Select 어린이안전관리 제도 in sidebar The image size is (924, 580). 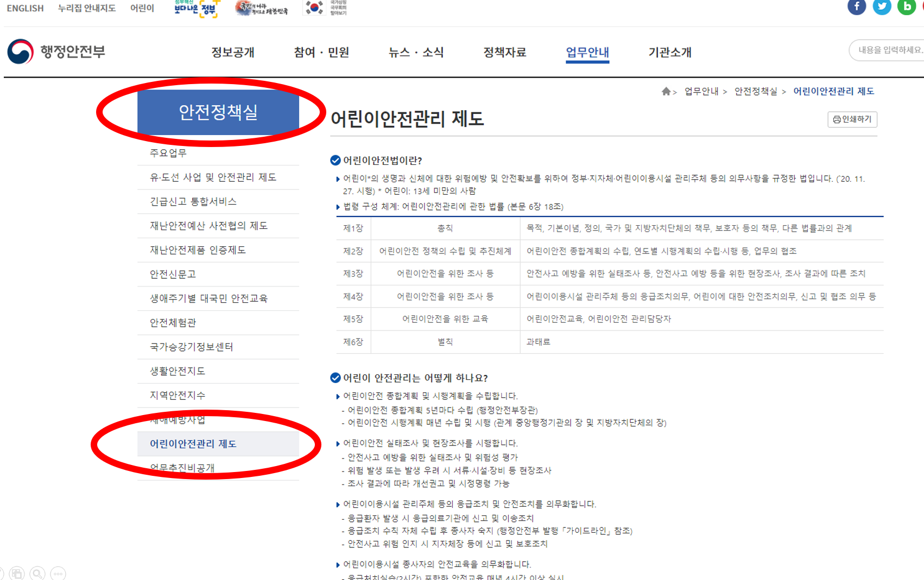coord(218,444)
